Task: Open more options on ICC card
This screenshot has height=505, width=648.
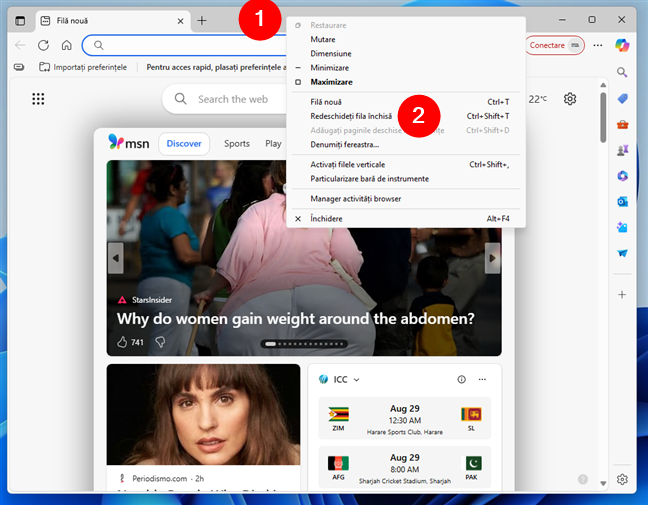Action: coord(482,380)
